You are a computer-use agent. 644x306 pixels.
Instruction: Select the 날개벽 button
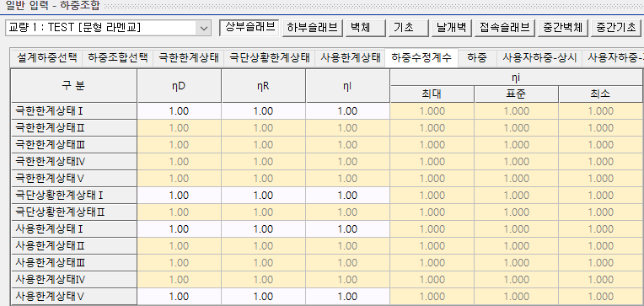point(452,28)
